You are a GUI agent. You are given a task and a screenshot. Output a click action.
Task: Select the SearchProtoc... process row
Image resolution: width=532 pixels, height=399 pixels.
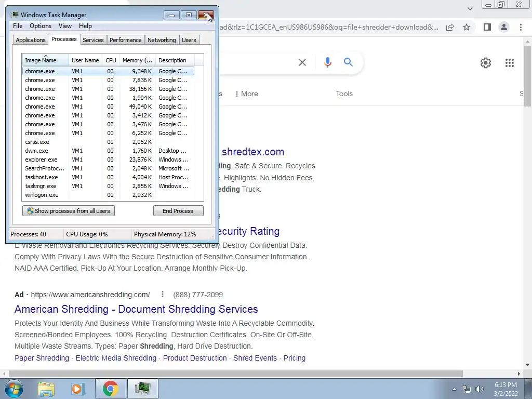point(108,168)
